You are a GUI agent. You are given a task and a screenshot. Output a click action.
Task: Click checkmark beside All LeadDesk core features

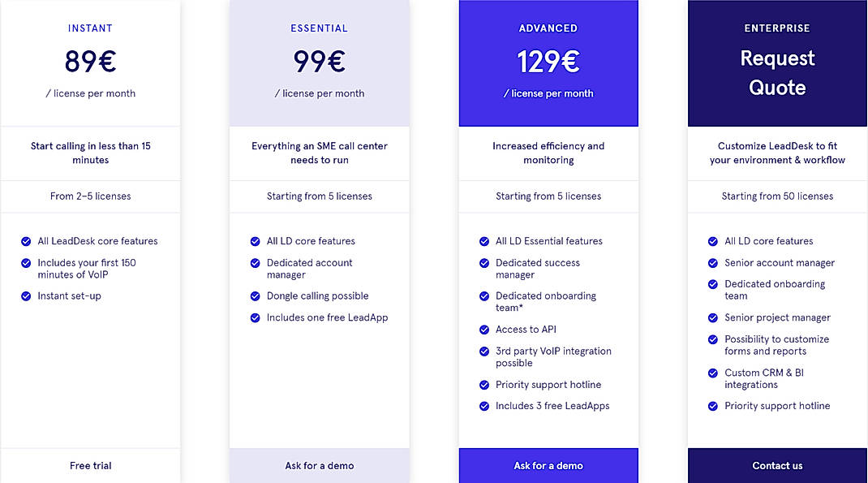26,241
